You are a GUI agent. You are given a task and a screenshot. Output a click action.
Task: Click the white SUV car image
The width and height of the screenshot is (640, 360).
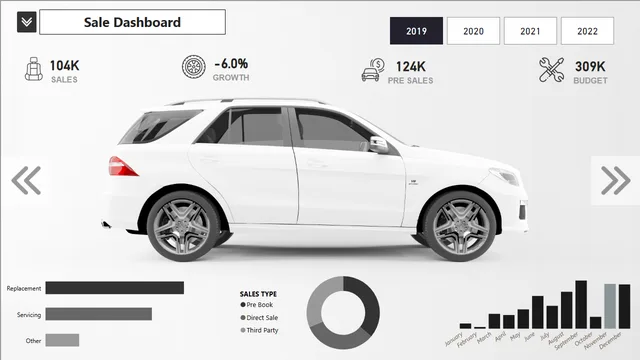pos(314,180)
